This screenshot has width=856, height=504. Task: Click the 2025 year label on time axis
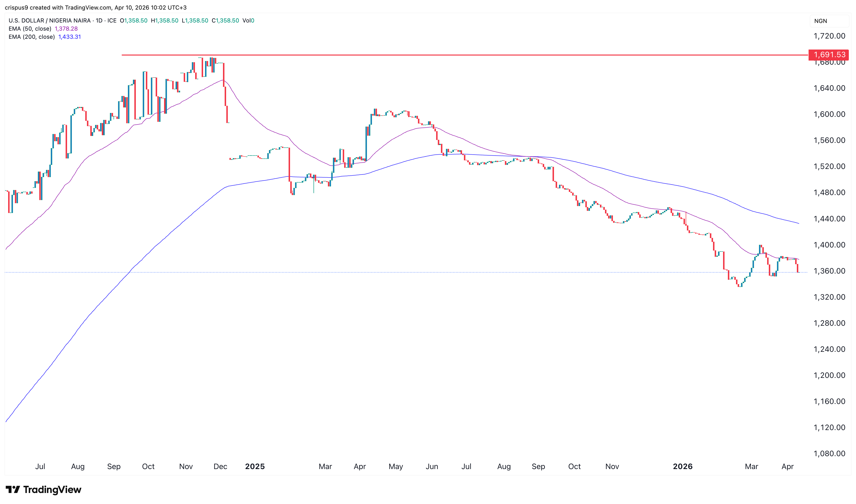coord(255,466)
